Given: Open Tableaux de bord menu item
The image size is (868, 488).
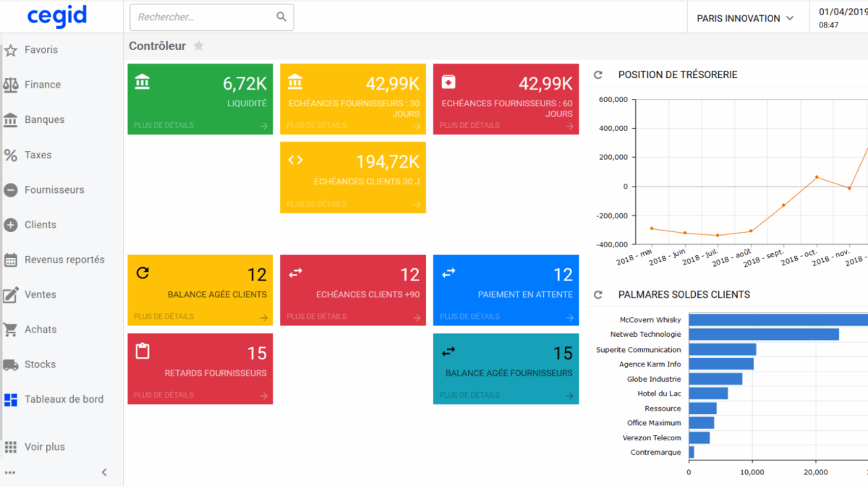Looking at the screenshot, I should pos(64,399).
